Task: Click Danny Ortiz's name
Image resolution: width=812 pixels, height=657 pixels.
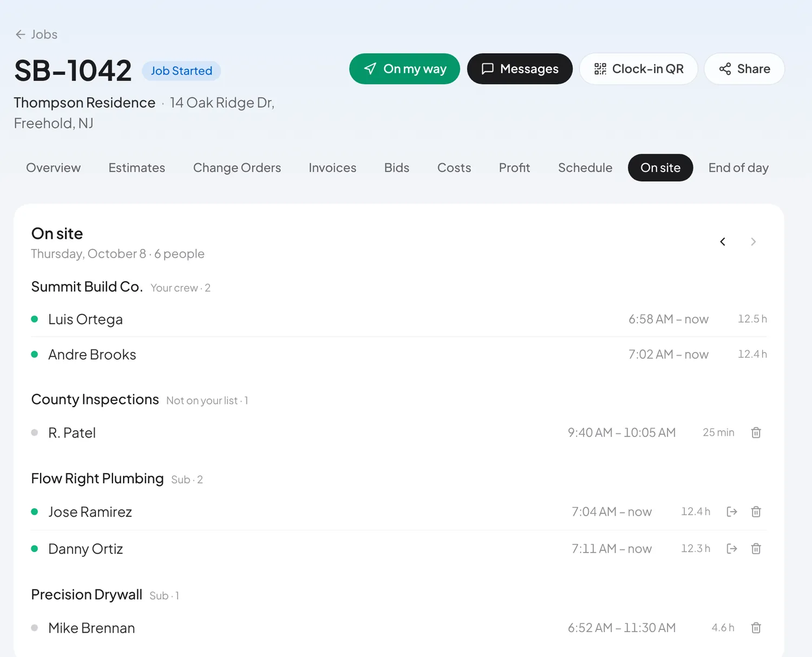Action: [86, 549]
